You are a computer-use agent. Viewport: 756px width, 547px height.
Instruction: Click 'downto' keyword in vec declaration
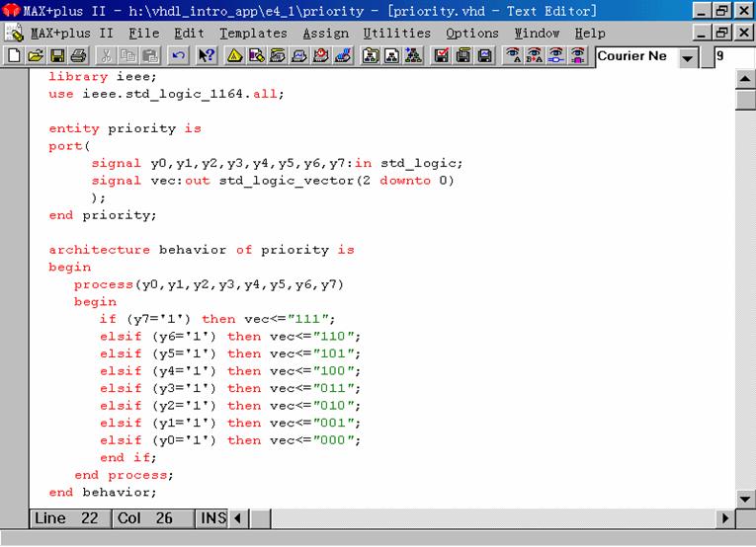point(405,181)
